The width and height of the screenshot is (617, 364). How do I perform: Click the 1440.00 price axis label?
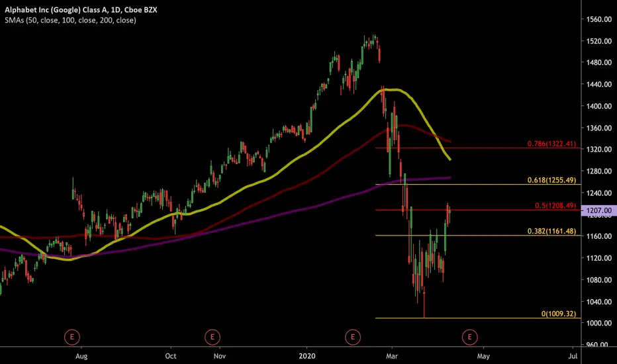599,84
